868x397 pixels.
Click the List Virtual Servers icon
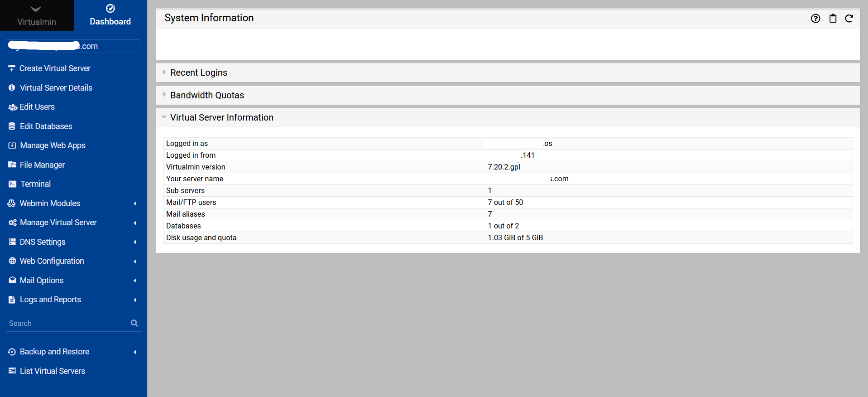click(12, 371)
